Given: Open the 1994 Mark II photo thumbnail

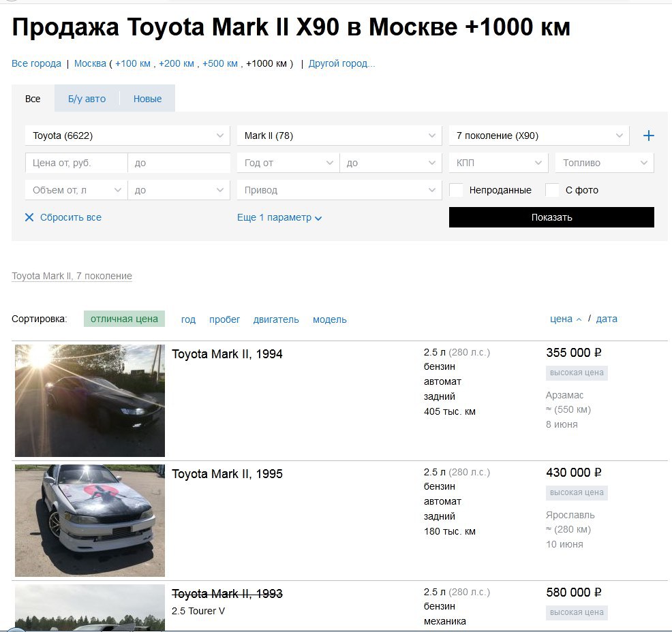Looking at the screenshot, I should point(90,400).
